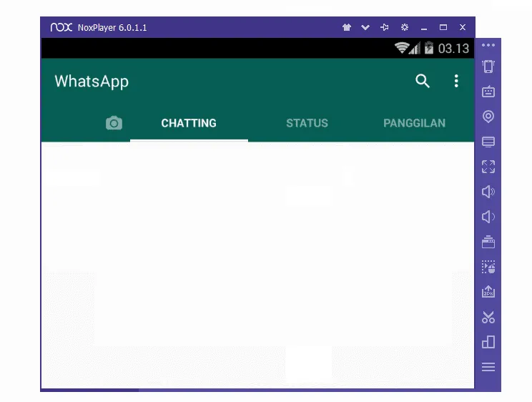Click the NoxPlayer 6.0.1.1 title text
The height and width of the screenshot is (402, 532).
112,27
